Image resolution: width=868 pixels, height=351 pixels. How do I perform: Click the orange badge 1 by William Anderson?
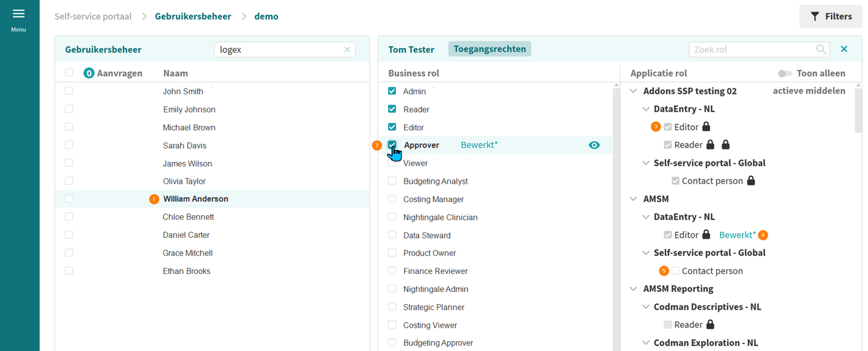[x=154, y=199]
